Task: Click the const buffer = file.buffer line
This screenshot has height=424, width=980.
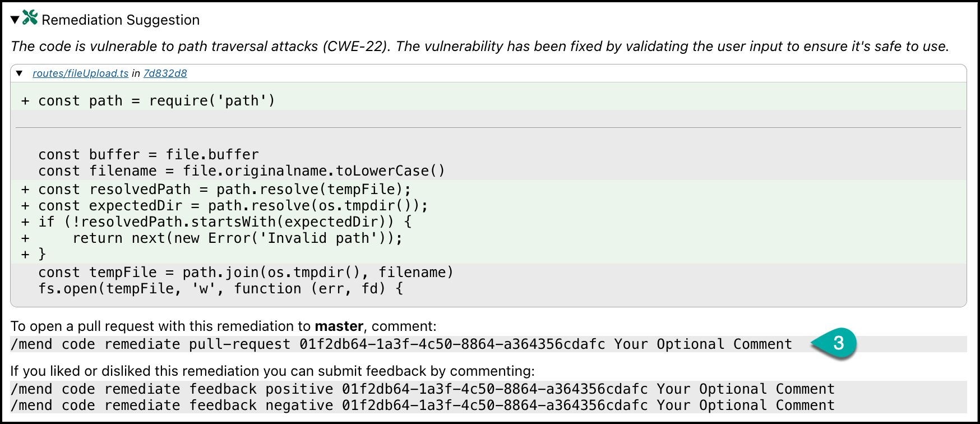Action: pyautogui.click(x=149, y=155)
